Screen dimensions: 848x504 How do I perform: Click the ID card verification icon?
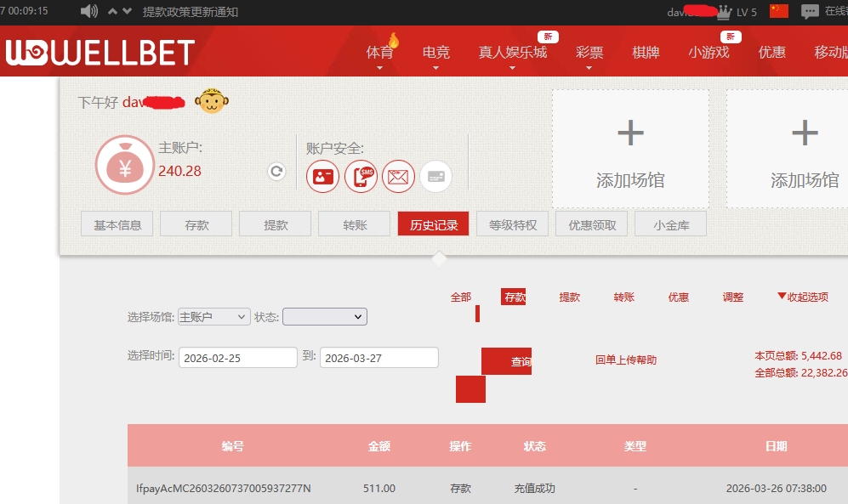point(322,176)
